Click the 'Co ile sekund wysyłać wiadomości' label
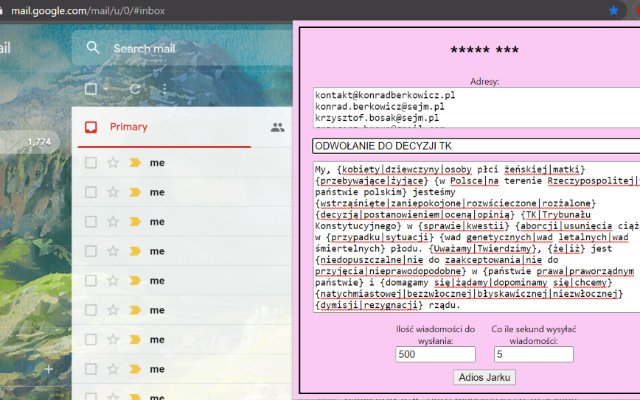The width and height of the screenshot is (640, 400). pos(533,335)
